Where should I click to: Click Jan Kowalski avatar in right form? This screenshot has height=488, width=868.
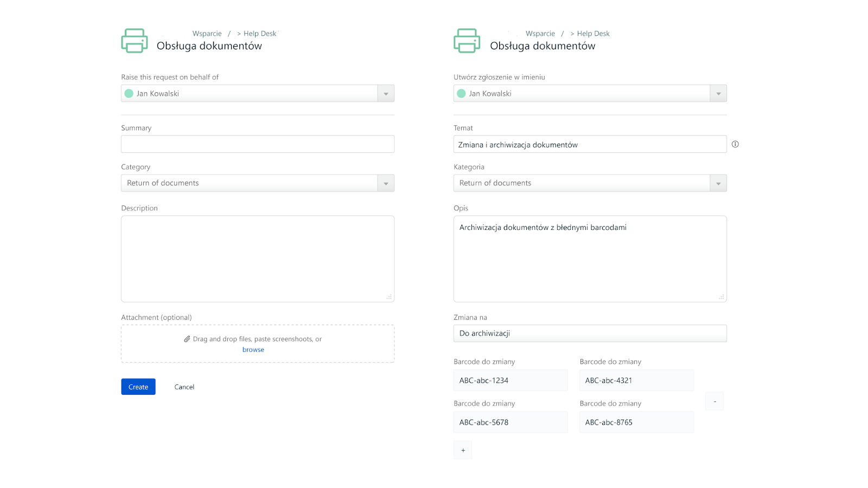click(x=462, y=93)
